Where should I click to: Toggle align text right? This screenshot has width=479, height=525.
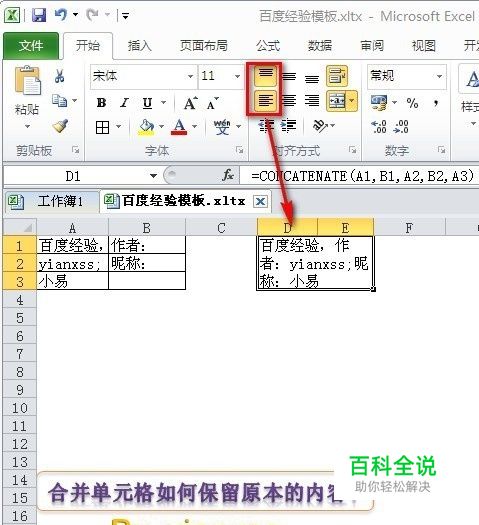point(312,100)
